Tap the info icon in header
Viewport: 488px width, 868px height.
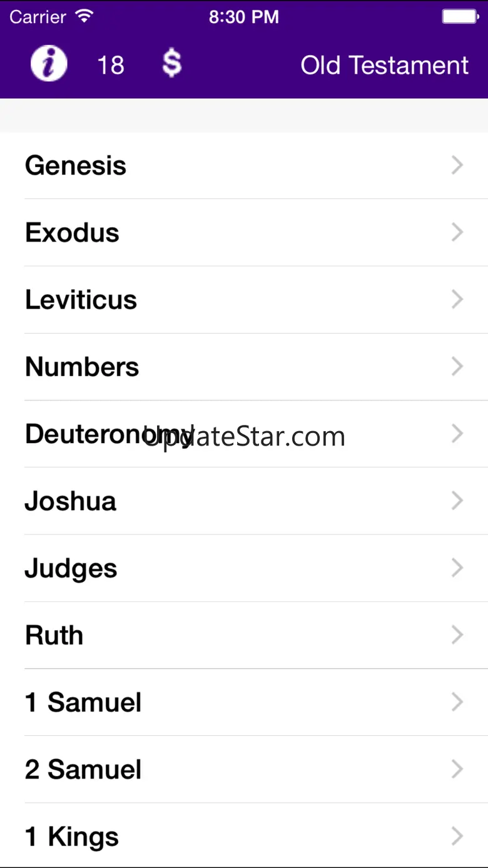pos(49,64)
